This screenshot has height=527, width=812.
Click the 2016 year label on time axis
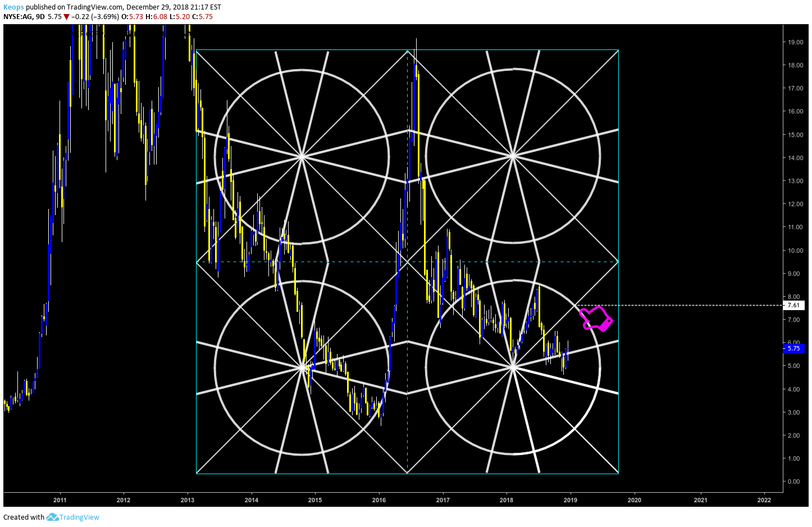[x=379, y=500]
